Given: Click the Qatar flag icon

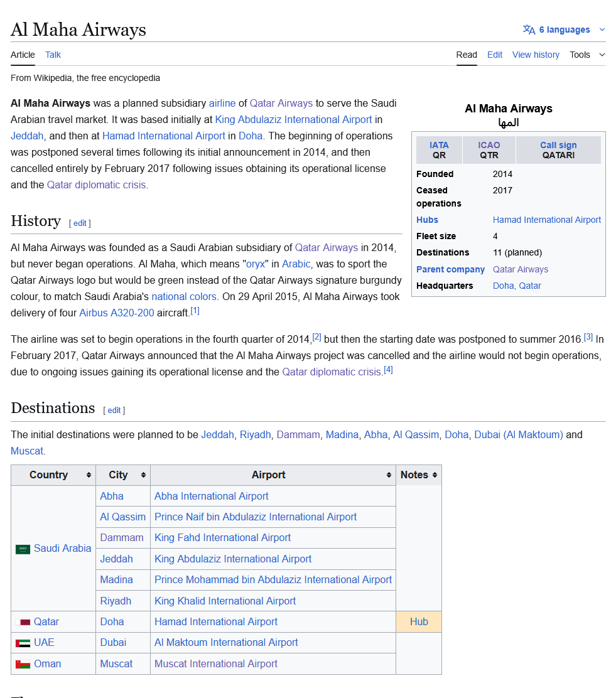Looking at the screenshot, I should 23,622.
